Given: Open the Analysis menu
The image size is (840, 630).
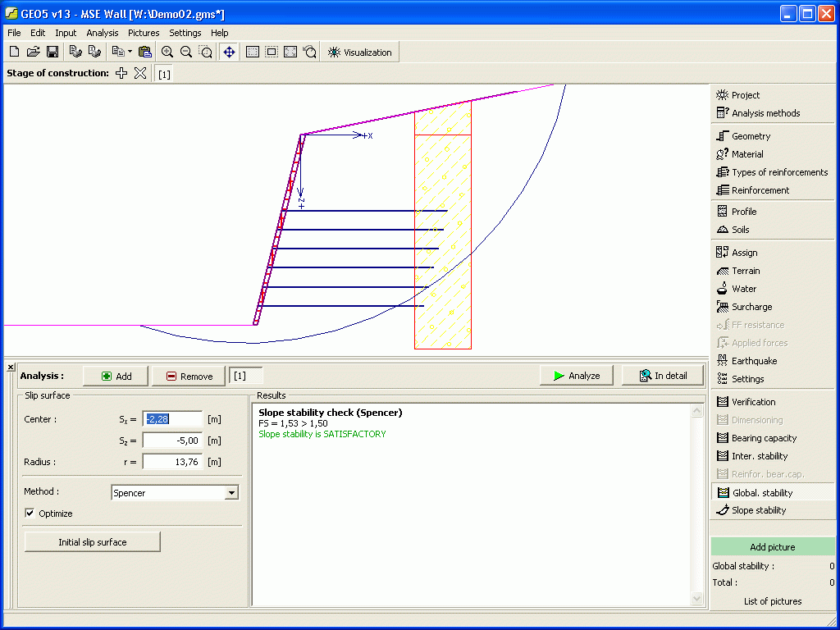Looking at the screenshot, I should (103, 33).
